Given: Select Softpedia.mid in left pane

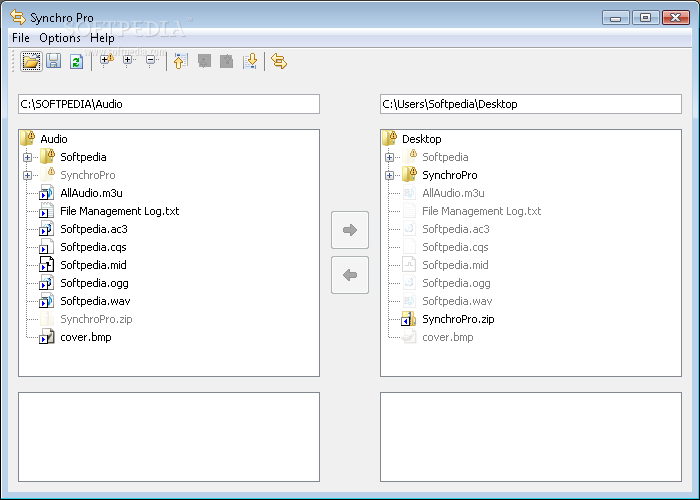Looking at the screenshot, I should (x=93, y=265).
